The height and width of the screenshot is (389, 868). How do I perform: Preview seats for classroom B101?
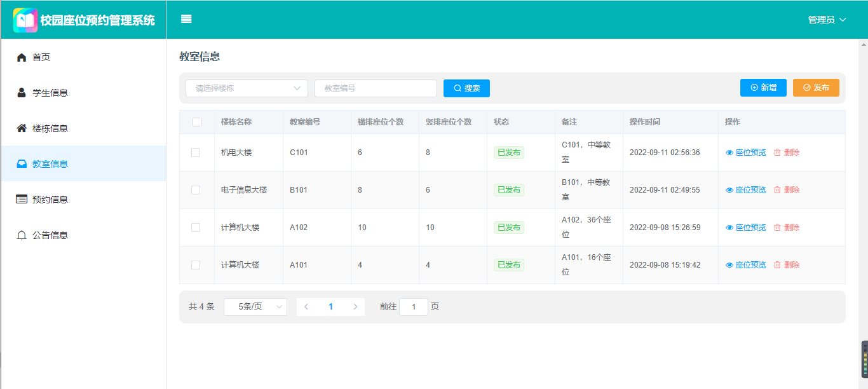tap(746, 190)
